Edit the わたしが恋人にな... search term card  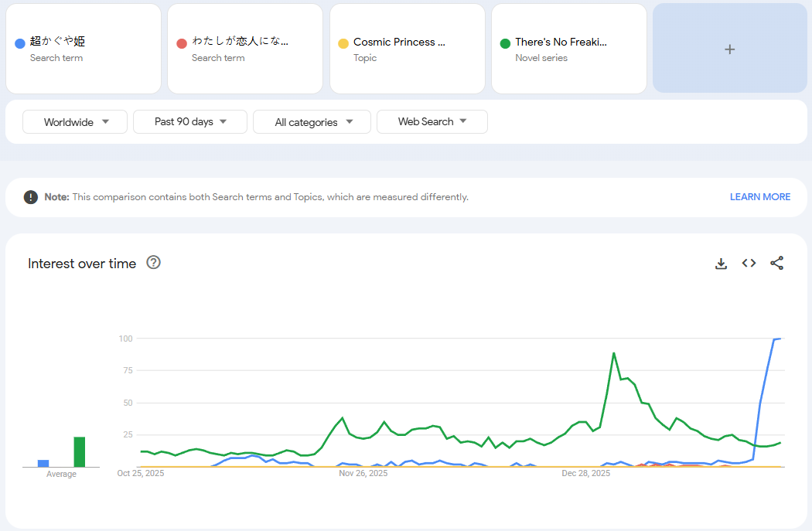(x=245, y=49)
